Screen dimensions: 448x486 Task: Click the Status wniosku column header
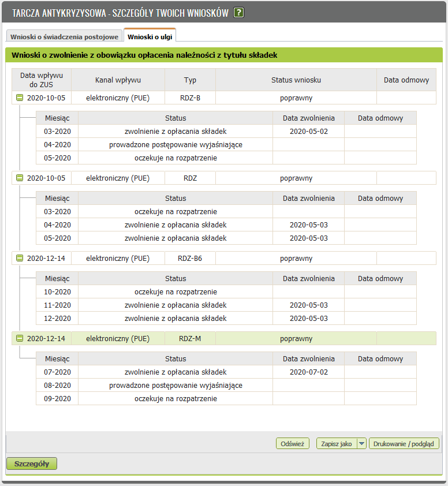296,80
